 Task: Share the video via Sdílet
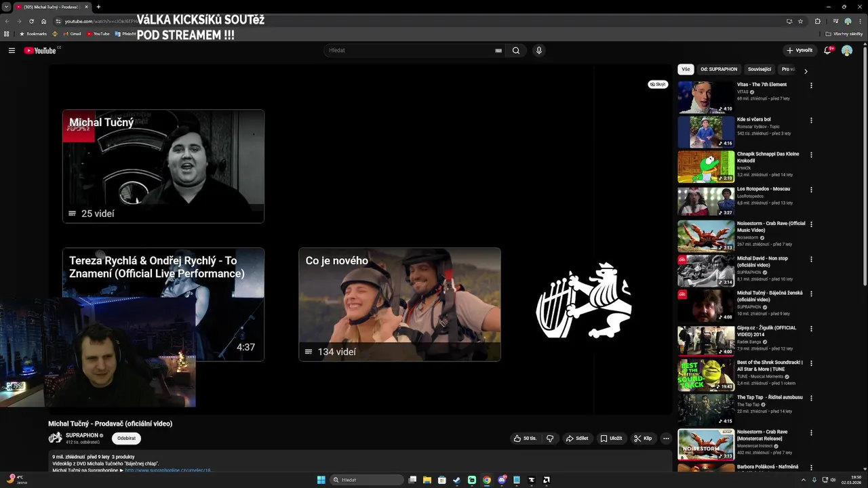tap(577, 439)
